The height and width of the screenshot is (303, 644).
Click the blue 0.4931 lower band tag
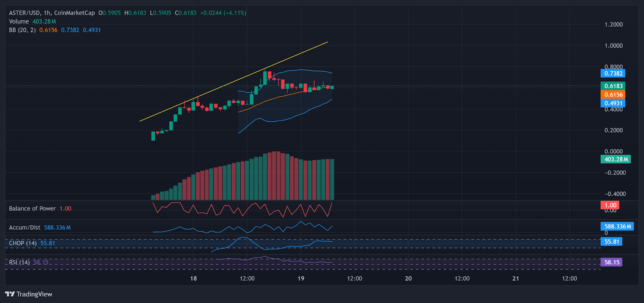pyautogui.click(x=613, y=103)
